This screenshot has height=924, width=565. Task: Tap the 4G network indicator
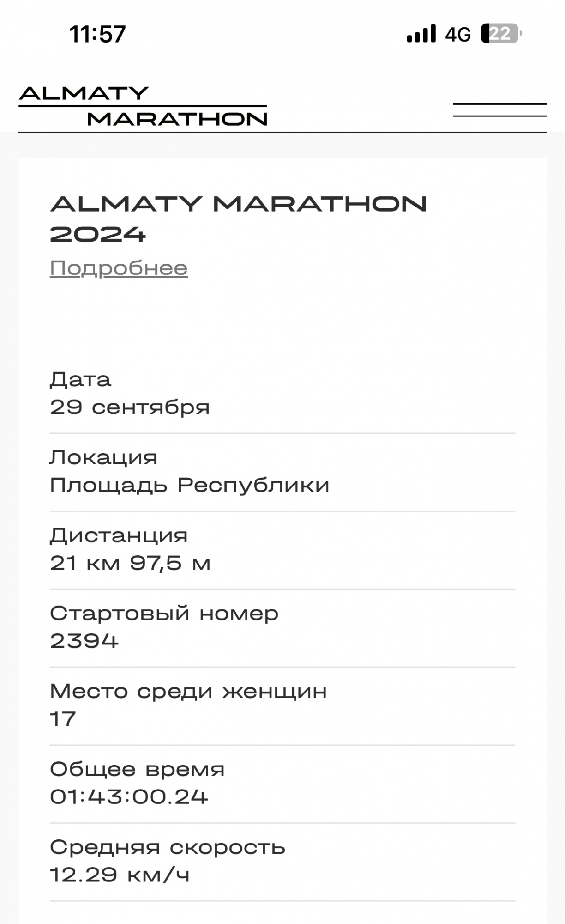(x=458, y=35)
